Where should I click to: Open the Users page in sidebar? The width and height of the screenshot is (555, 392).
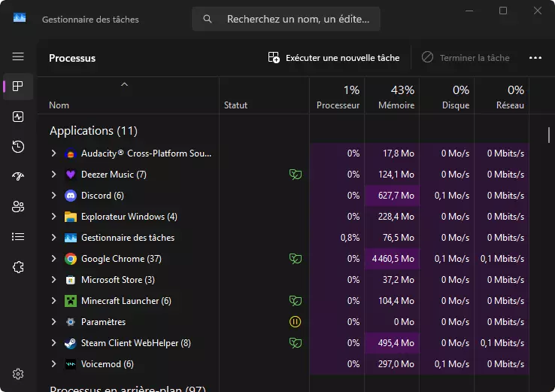point(18,206)
